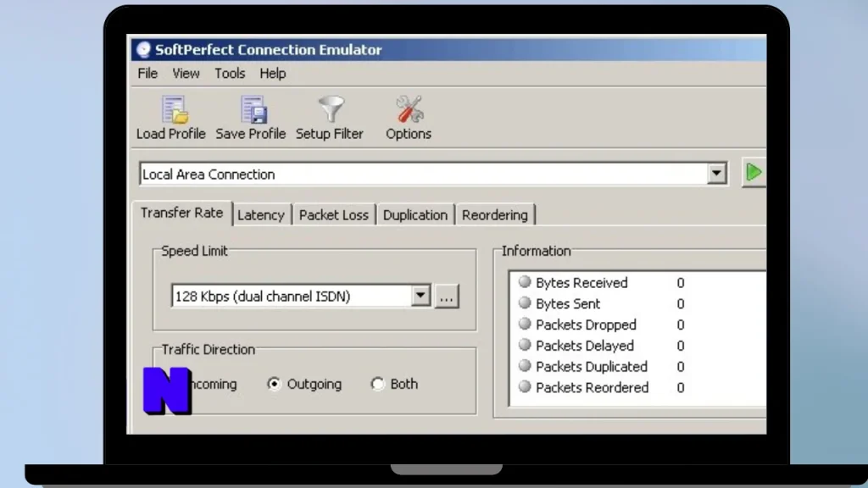
Task: Switch to the Transfer Rate tab
Action: point(182,213)
